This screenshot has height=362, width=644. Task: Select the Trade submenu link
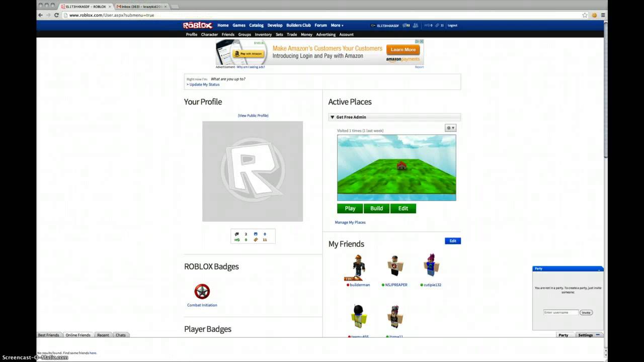(x=292, y=35)
